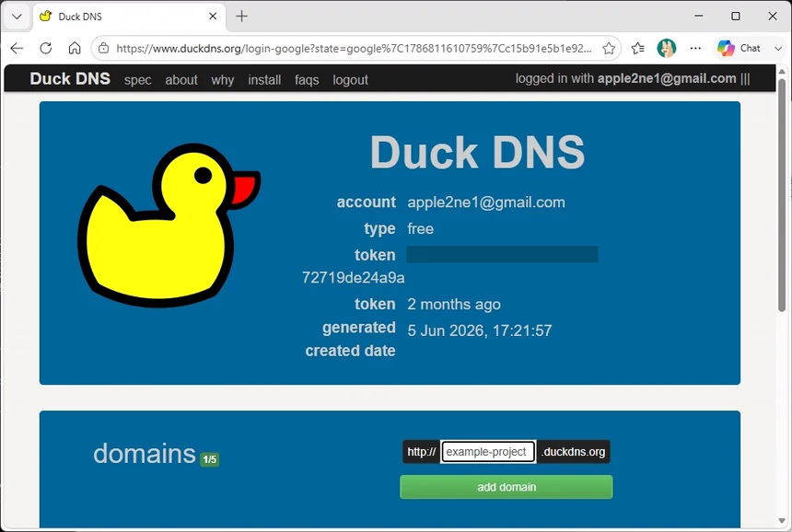Click the 1/5 domains count badge
Screen dimensions: 792x532
click(210, 459)
